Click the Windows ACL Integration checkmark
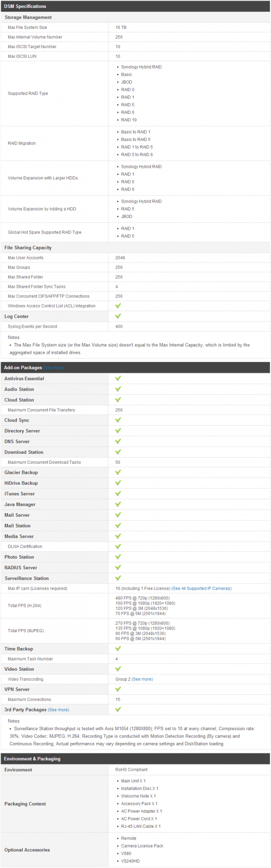Screen dimensions: 271x868 pyautogui.click(x=118, y=306)
